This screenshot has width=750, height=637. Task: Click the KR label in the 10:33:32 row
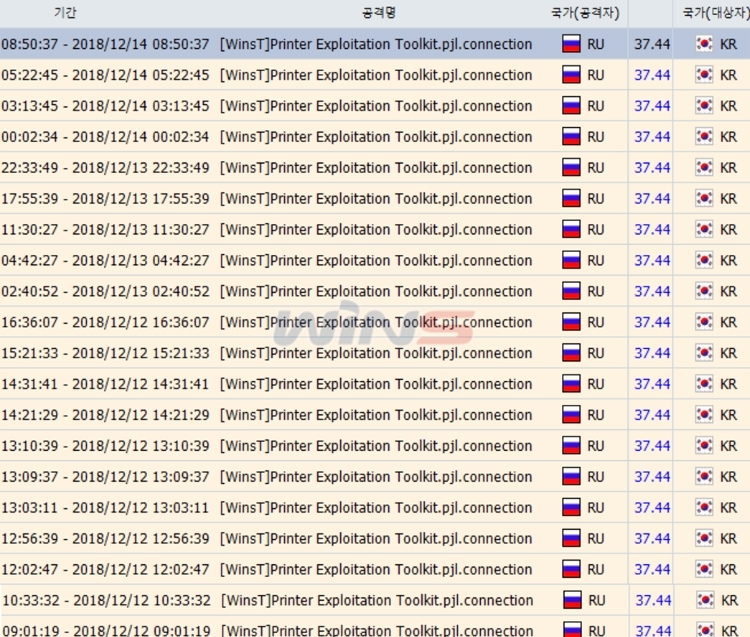729,600
